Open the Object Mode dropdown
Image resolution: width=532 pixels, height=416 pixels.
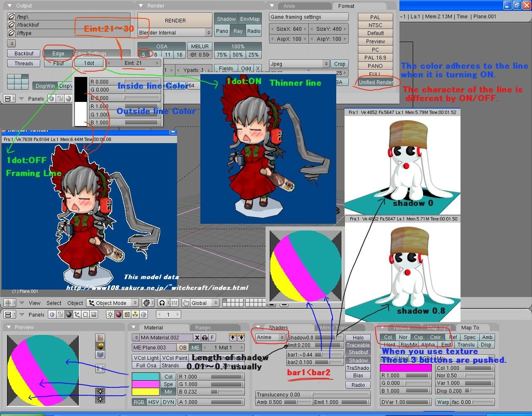coord(112,303)
